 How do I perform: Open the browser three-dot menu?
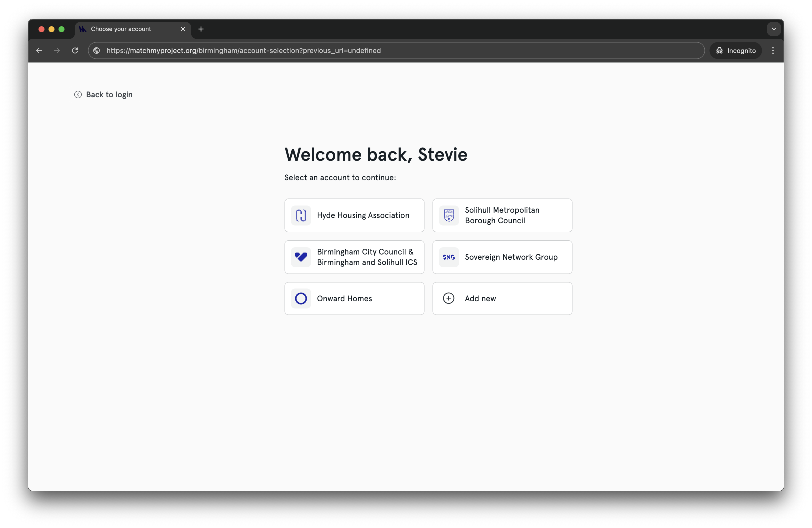point(773,50)
